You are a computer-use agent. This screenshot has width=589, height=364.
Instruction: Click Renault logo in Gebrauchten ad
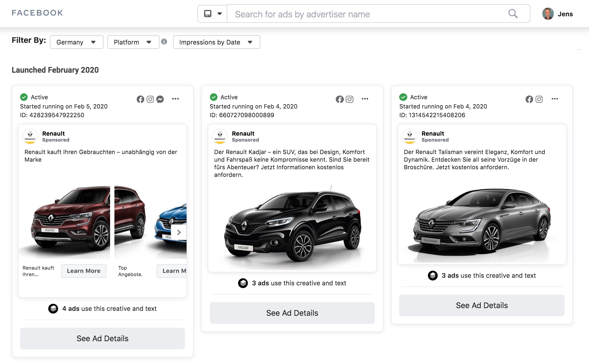point(30,136)
